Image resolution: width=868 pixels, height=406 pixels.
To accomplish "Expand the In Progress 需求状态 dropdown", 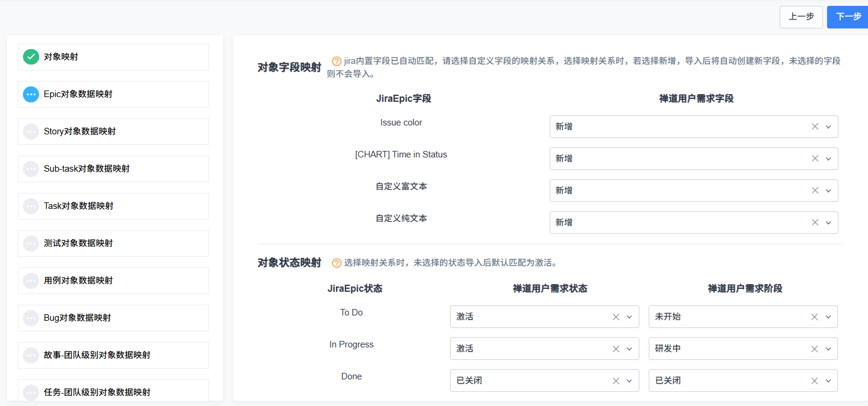I will pyautogui.click(x=629, y=349).
